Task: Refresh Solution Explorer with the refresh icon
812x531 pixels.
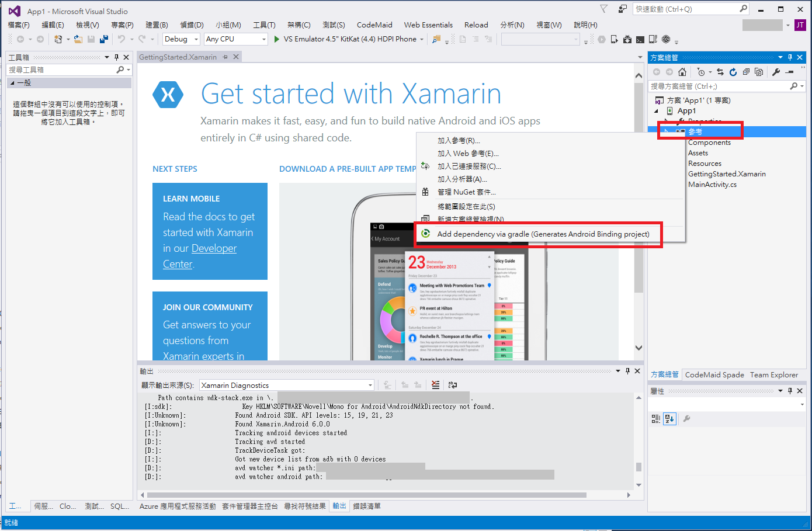Action: pyautogui.click(x=733, y=72)
